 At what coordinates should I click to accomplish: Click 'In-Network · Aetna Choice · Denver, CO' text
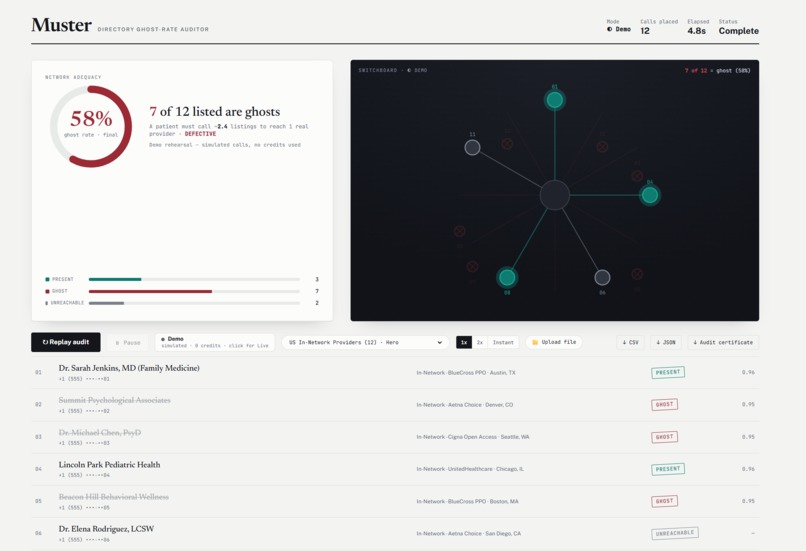pyautogui.click(x=465, y=405)
